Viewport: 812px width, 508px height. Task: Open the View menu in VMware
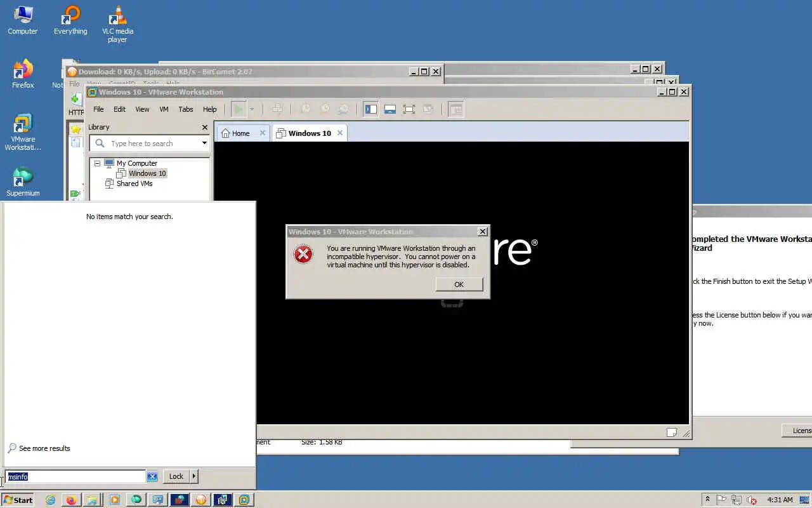[142, 109]
